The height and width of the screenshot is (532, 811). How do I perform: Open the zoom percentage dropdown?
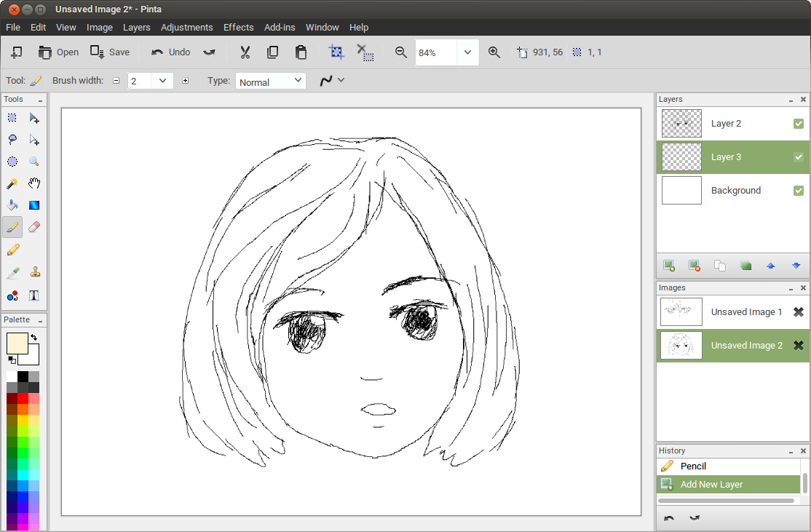[467, 52]
